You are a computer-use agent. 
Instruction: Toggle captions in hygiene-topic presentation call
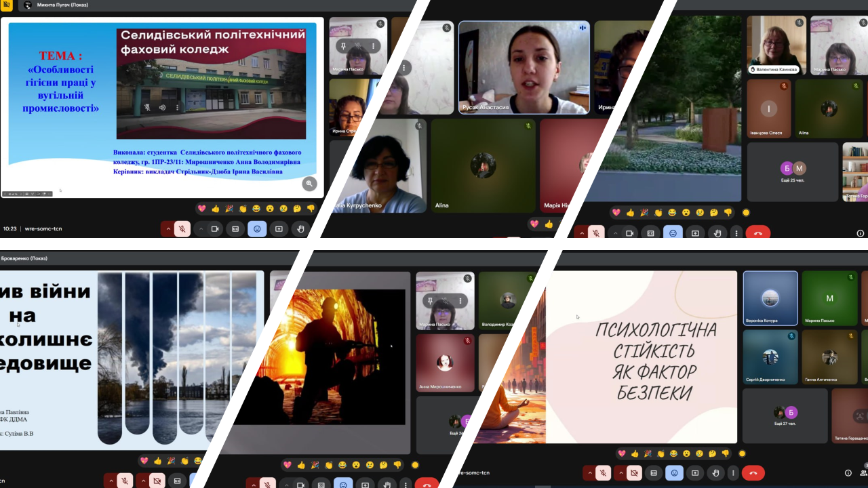(235, 229)
